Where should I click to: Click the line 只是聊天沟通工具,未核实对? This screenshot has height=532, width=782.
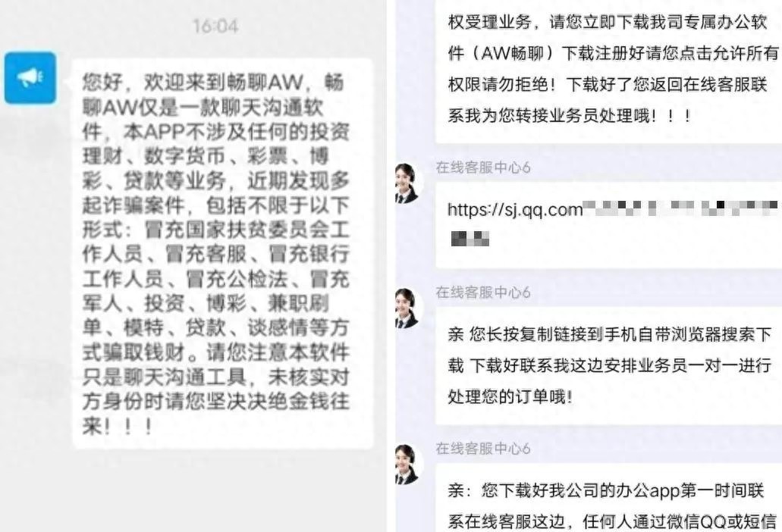coord(215,377)
